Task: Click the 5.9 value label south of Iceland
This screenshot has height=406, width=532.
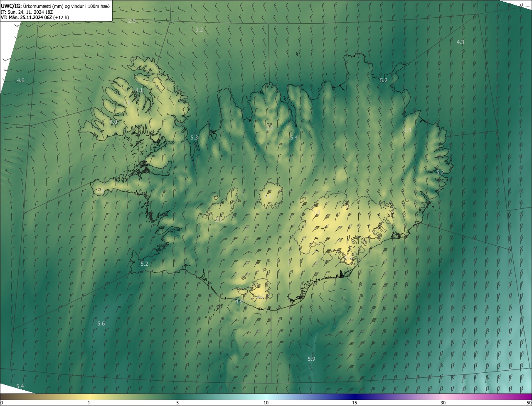Action: pyautogui.click(x=311, y=359)
